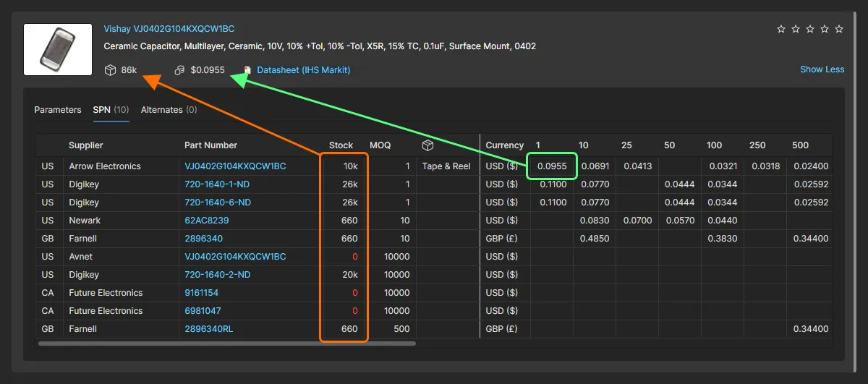868x384 pixels.
Task: Click the third rating star
Action: 810,29
